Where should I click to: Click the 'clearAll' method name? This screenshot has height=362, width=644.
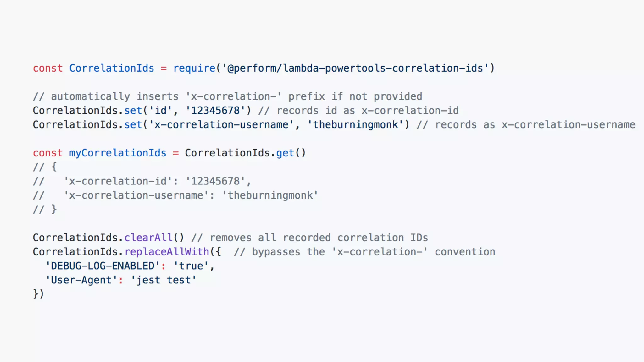click(148, 238)
